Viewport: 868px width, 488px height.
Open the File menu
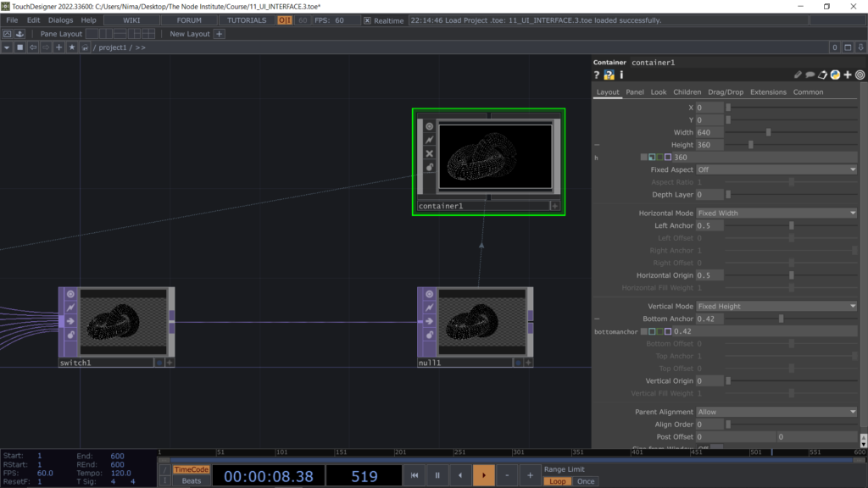click(12, 20)
